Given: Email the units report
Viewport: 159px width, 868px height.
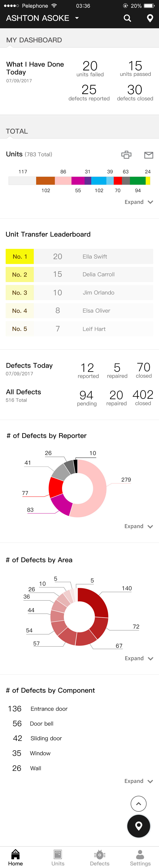Looking at the screenshot, I should tap(149, 155).
